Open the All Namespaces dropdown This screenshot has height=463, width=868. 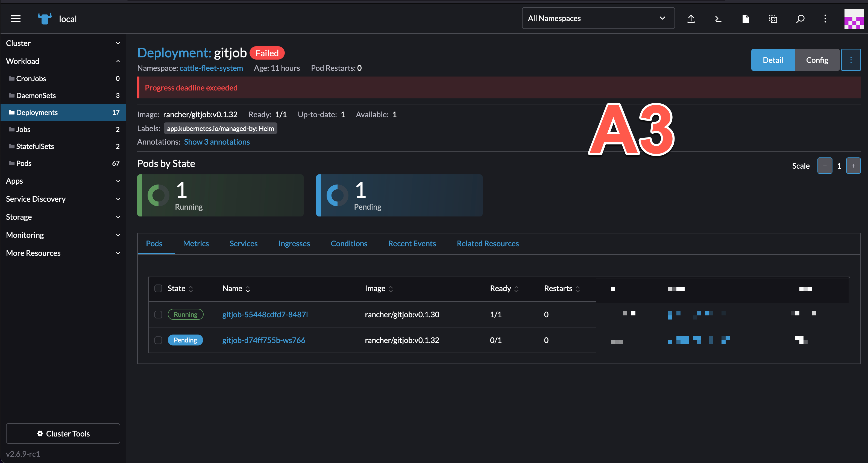pos(597,18)
